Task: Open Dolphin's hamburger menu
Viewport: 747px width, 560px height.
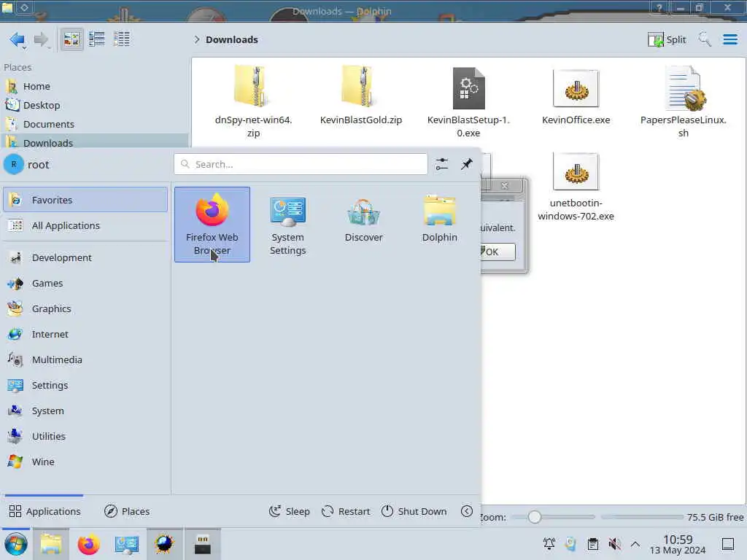Action: pos(729,39)
